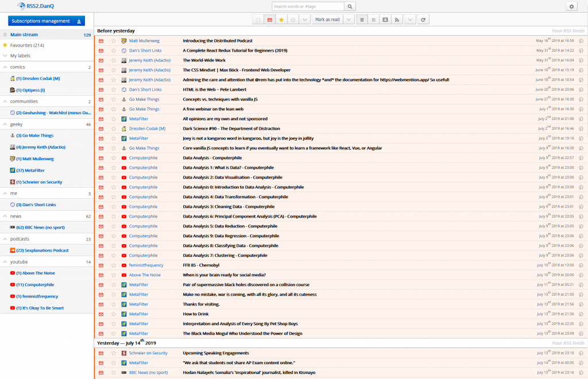
Task: Switch to grid view in the toolbar
Action: [374, 20]
